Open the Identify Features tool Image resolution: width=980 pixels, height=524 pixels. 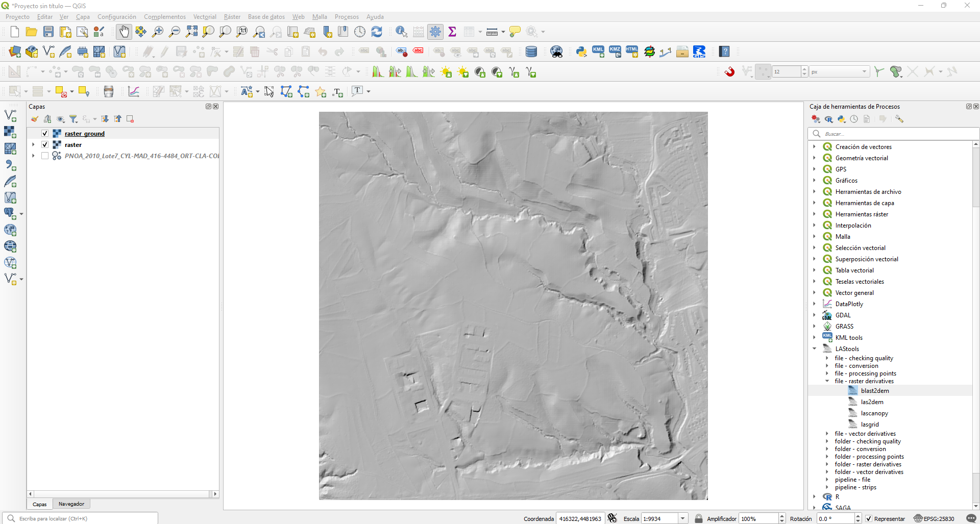click(x=401, y=32)
